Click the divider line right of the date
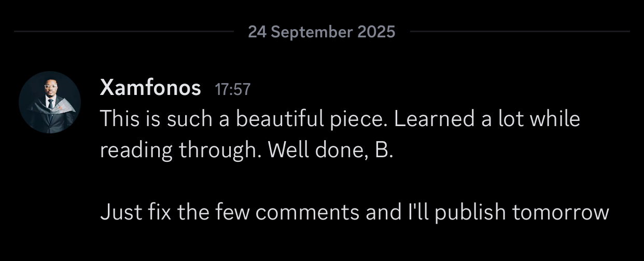The image size is (644, 261). click(520, 32)
